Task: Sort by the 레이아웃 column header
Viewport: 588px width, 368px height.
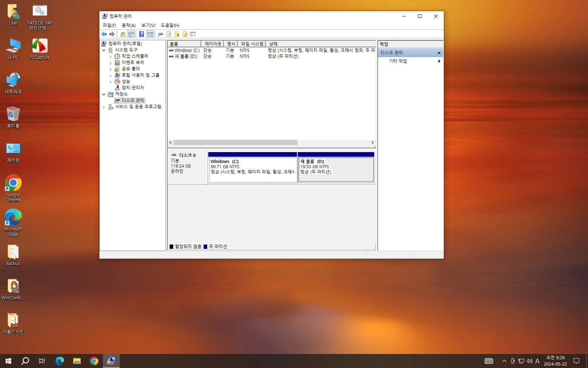Action: (x=212, y=44)
